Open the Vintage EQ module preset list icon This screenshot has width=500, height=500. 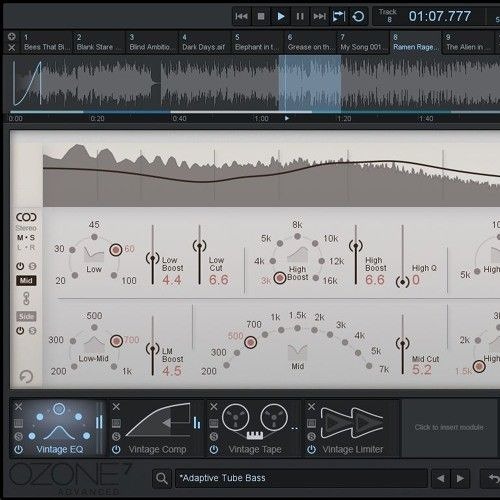pyautogui.click(x=18, y=423)
